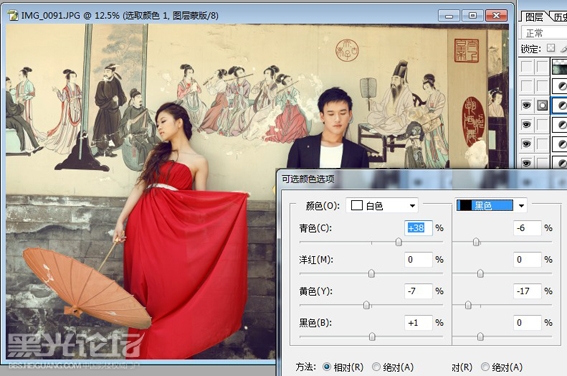Click the field showing -6 in 黑色 panel
Image resolution: width=567 pixels, height=376 pixels.
[x=527, y=228]
